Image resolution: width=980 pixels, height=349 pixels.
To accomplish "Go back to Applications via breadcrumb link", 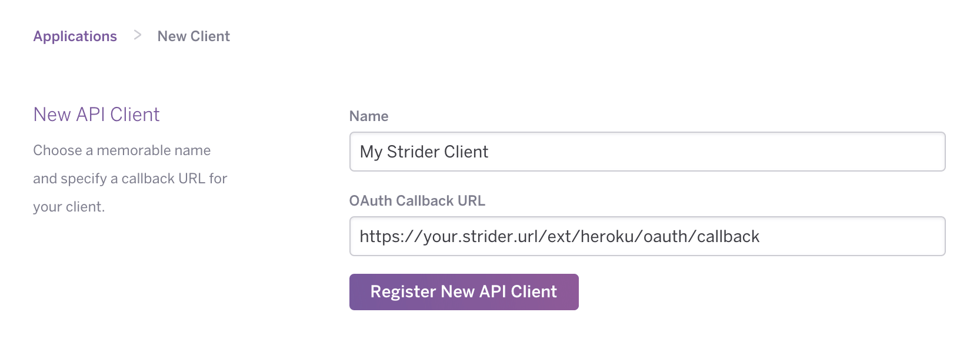I will 75,36.
